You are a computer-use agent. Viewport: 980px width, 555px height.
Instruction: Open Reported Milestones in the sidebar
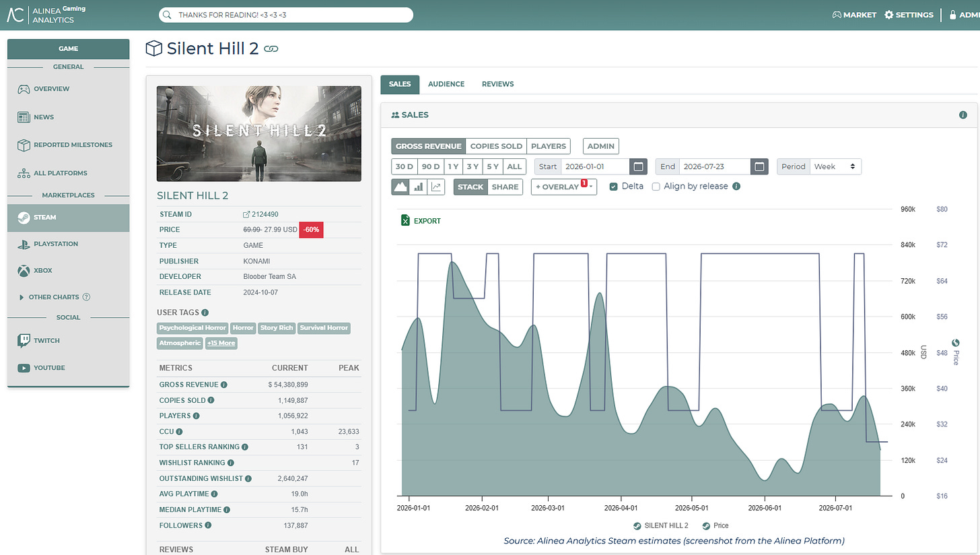pos(69,145)
